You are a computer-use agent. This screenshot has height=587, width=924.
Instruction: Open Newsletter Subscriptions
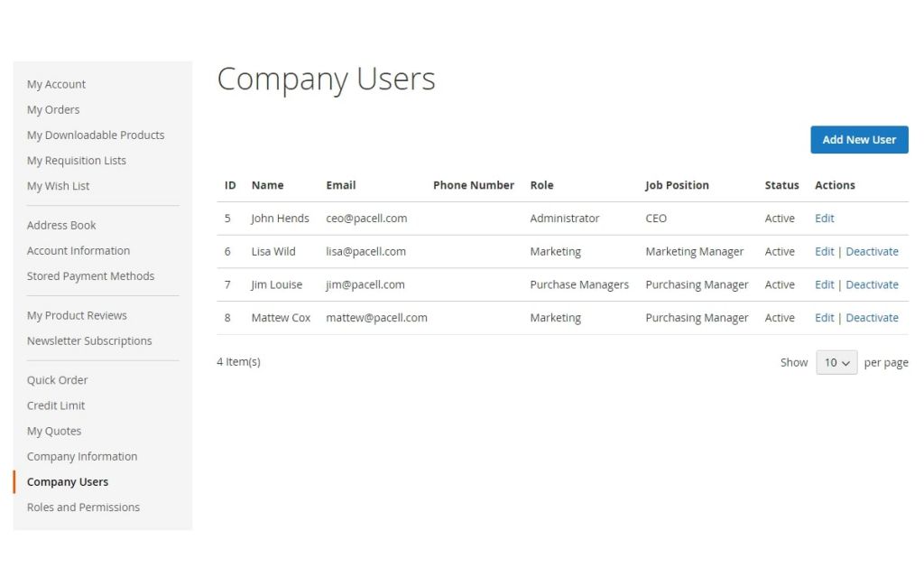89,341
